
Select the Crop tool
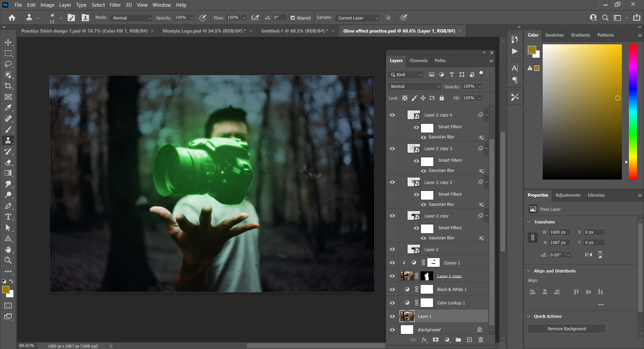(x=8, y=86)
